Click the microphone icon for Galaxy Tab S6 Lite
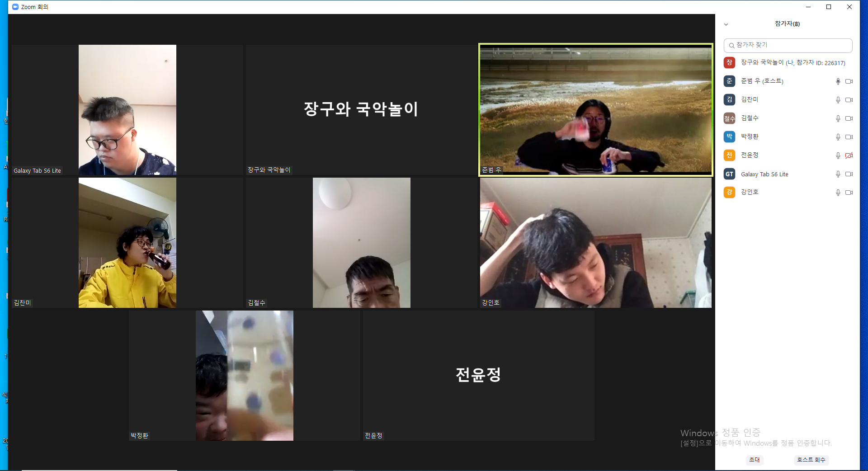This screenshot has width=868, height=471. [x=838, y=174]
